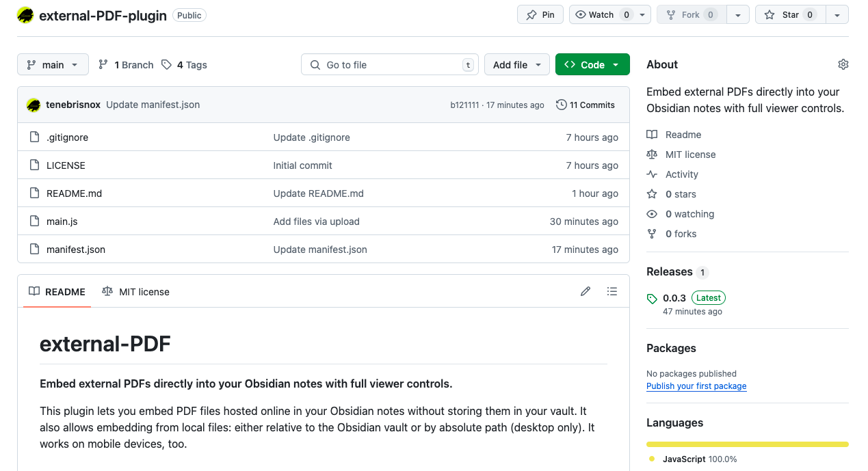Click the Languages heading

click(x=674, y=422)
